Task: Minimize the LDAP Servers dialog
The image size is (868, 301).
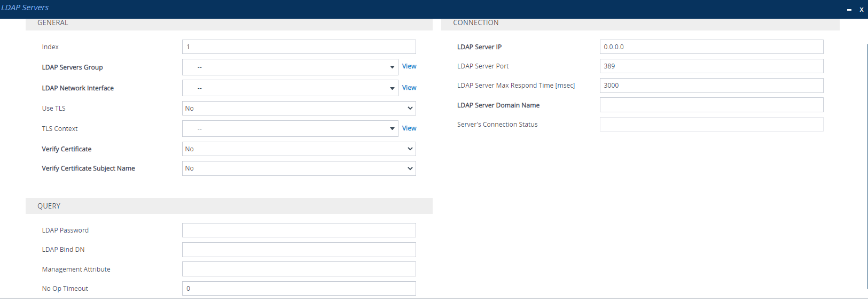Action: click(849, 10)
